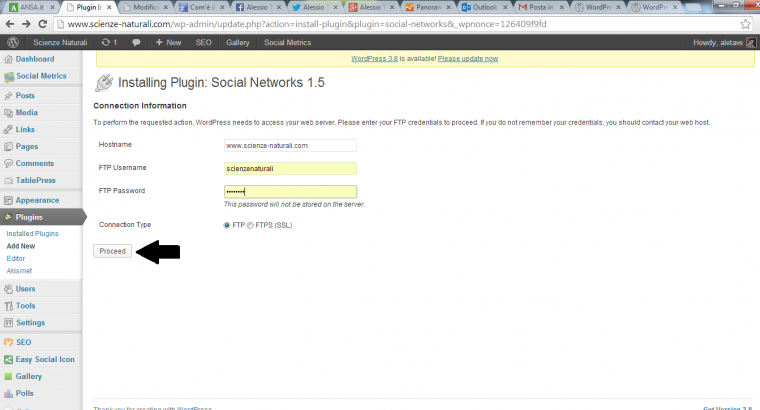Switch to the Posta in browser tab

click(541, 7)
